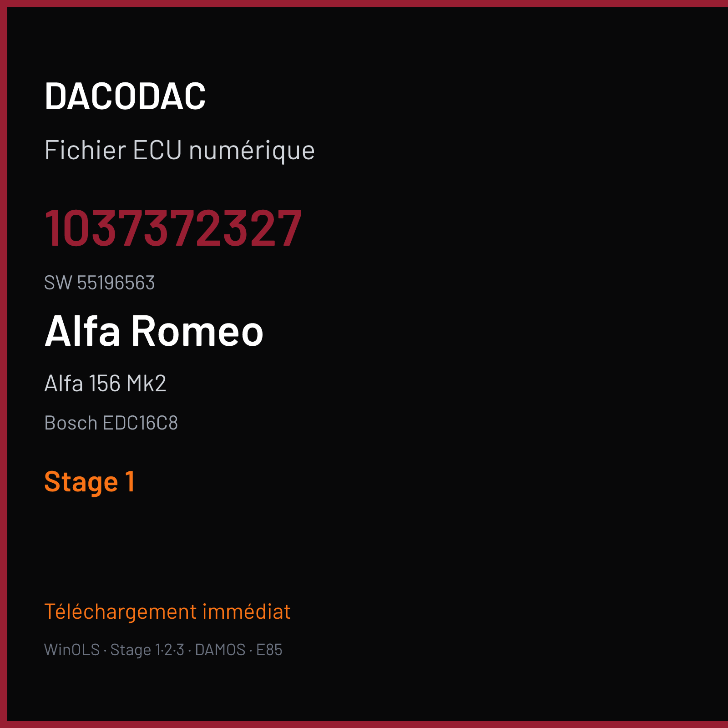This screenshot has width=728, height=728.
Task: Click the Stage 1·2·3 footer text
Action: (147, 650)
